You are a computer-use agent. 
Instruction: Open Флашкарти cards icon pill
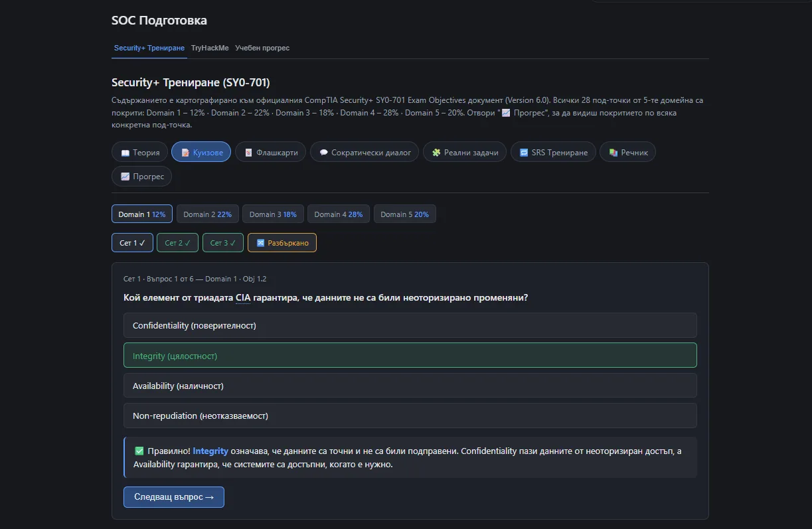271,152
